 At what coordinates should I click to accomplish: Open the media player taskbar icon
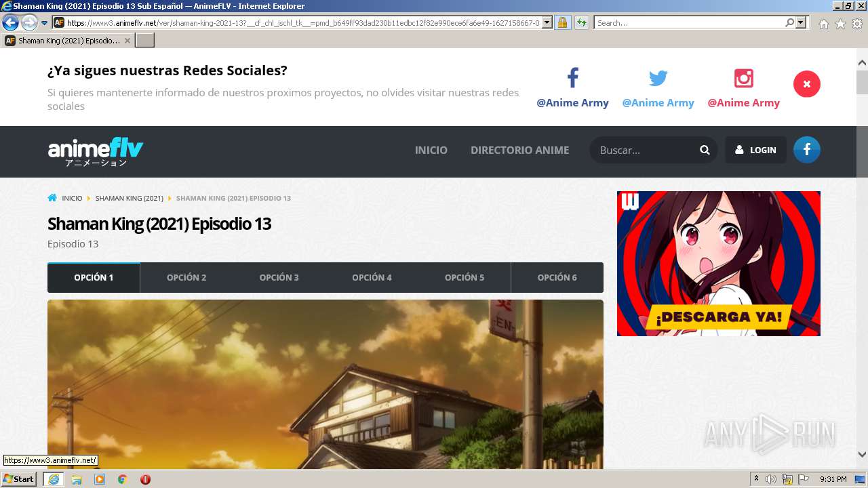coord(100,479)
